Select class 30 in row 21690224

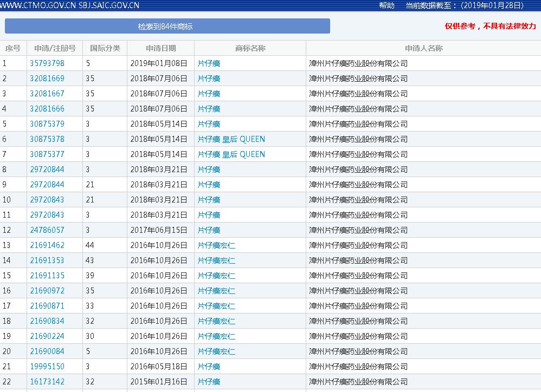coord(90,336)
